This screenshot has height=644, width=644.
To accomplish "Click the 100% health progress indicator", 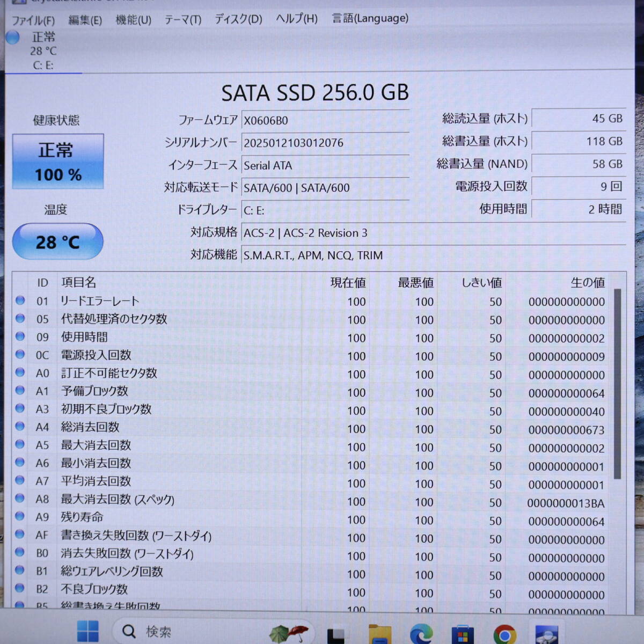I will click(x=57, y=174).
